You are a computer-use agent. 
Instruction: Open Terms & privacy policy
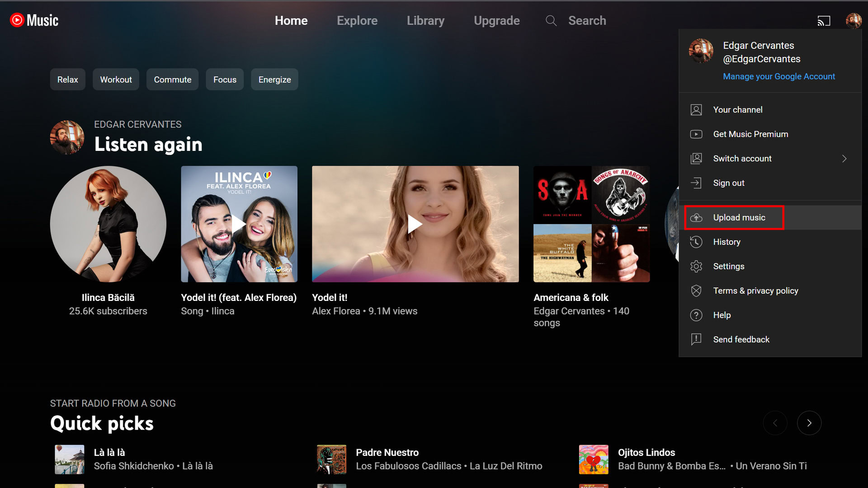(755, 291)
